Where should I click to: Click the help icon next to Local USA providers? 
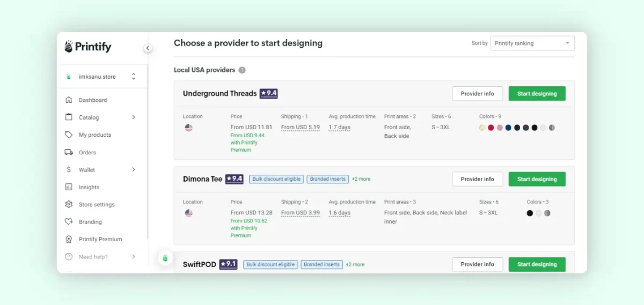[x=242, y=70]
